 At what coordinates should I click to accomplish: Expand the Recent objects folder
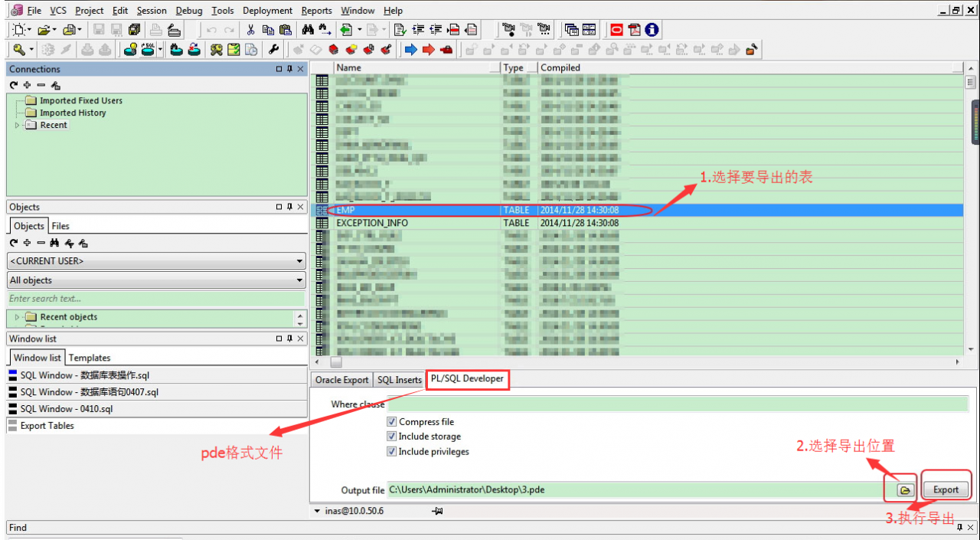point(18,317)
